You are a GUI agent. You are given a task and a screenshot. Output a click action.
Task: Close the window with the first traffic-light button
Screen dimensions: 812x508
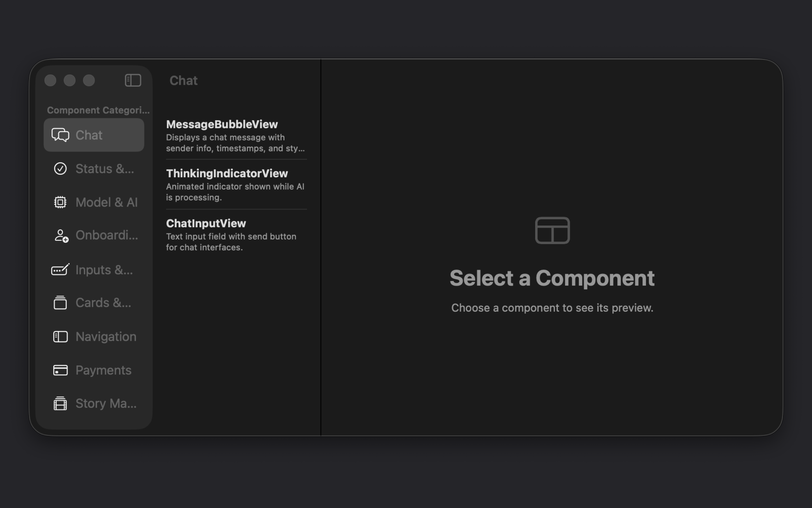click(x=50, y=80)
